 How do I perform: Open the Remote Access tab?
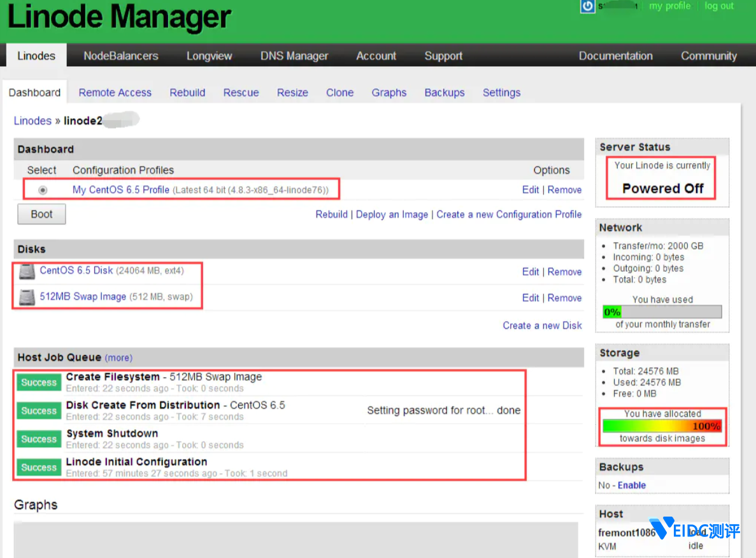(115, 92)
